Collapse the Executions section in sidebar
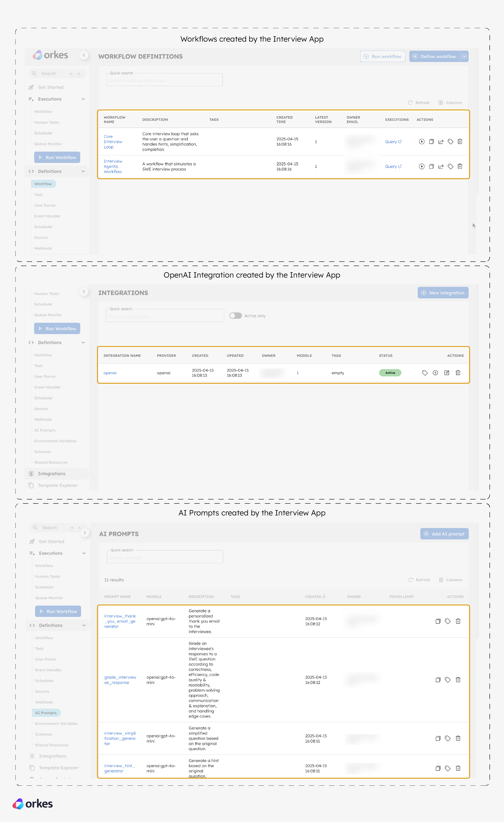 point(83,99)
